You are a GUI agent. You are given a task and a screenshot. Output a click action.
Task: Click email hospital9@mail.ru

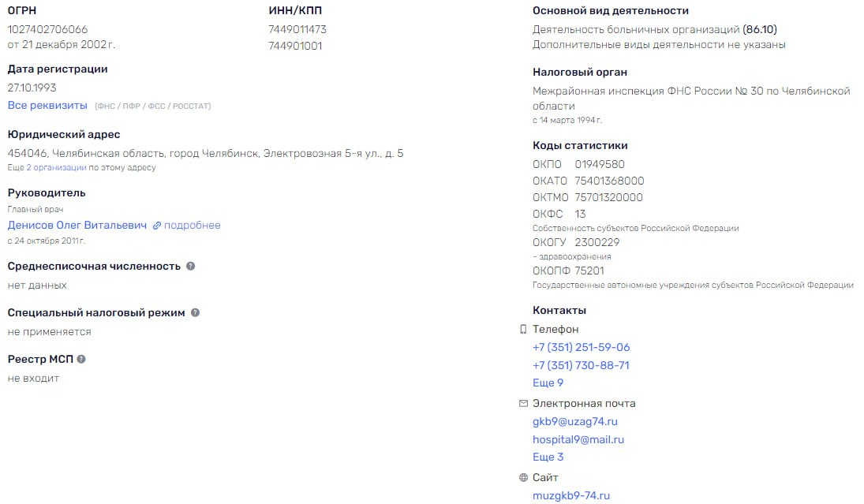coord(578,440)
